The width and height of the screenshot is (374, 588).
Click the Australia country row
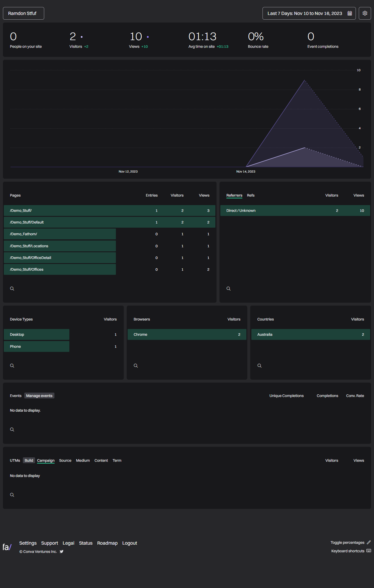tap(310, 335)
